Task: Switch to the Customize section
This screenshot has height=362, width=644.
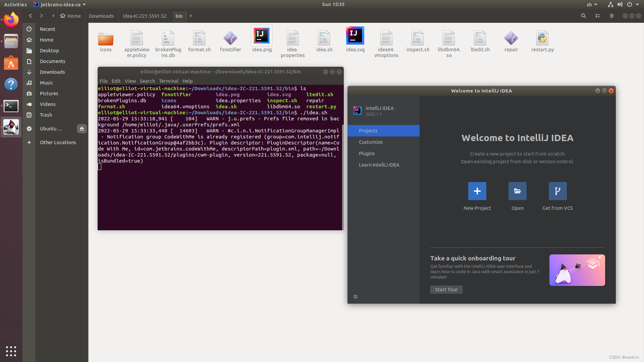Action: [x=371, y=142]
